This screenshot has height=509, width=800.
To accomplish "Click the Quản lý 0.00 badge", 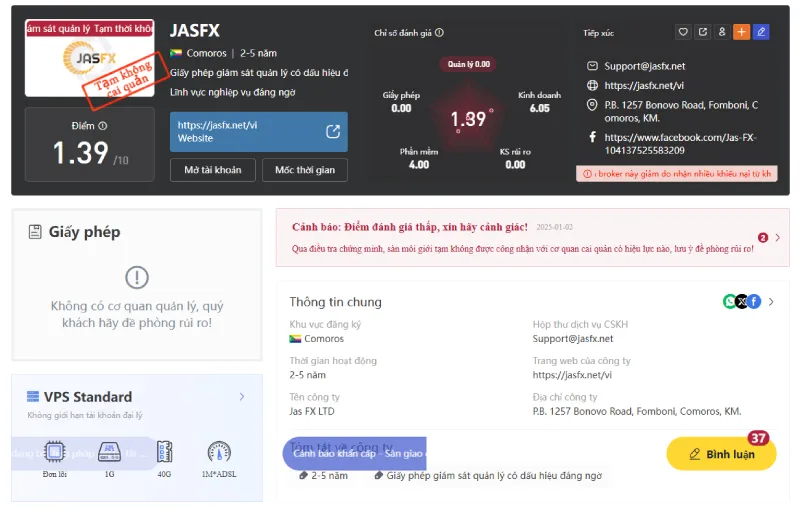I will (468, 64).
